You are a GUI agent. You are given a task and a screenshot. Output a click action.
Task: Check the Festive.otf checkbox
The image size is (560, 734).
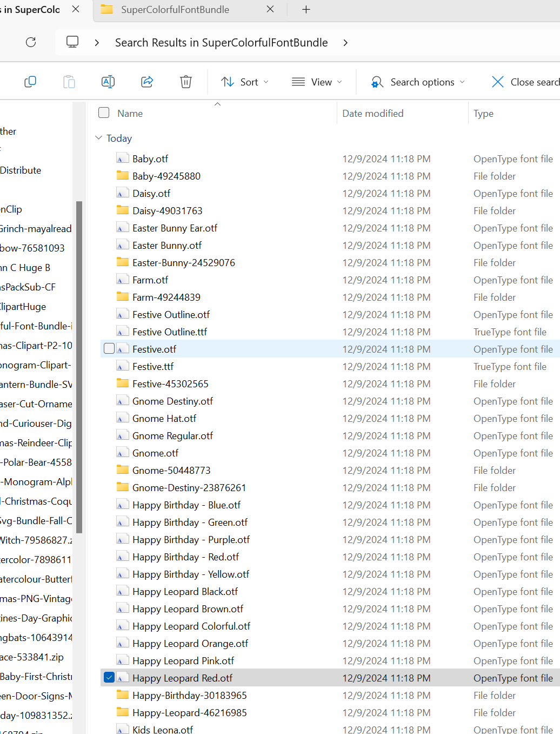coord(109,348)
